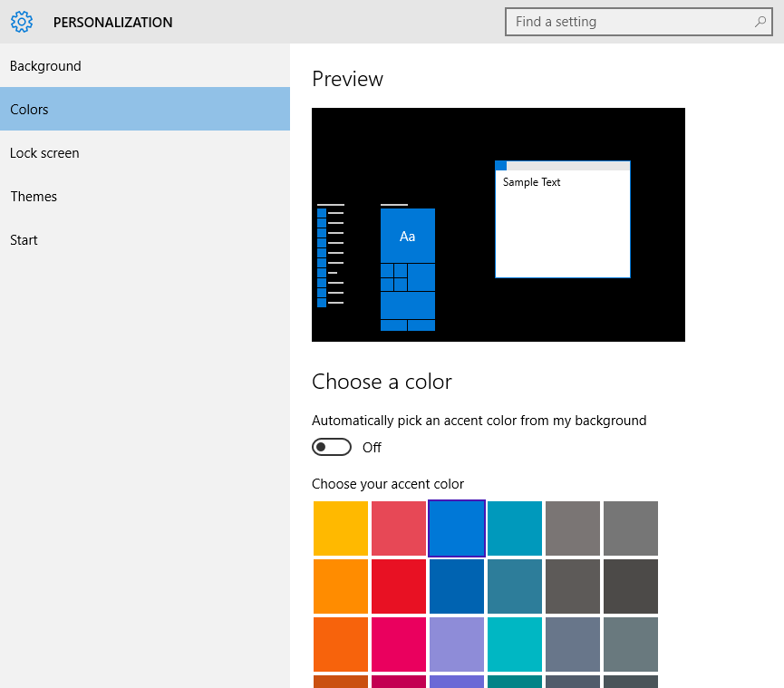The image size is (784, 688).
Task: Pick the gray-green swatch ending third row
Action: pos(631,644)
